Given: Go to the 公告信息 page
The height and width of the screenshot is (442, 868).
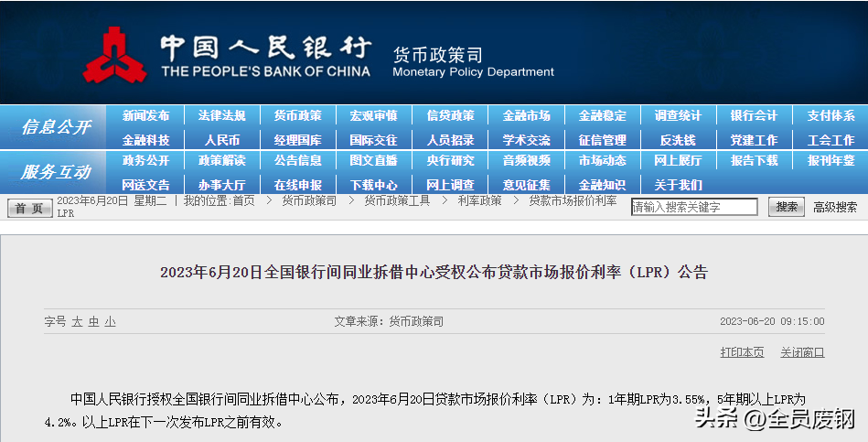Looking at the screenshot, I should coord(298,161).
